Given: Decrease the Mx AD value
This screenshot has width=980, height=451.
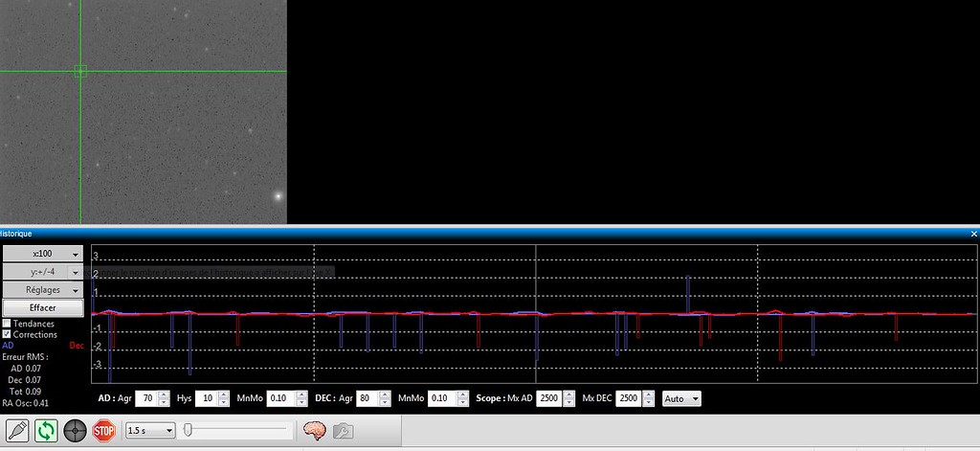Looking at the screenshot, I should point(569,402).
